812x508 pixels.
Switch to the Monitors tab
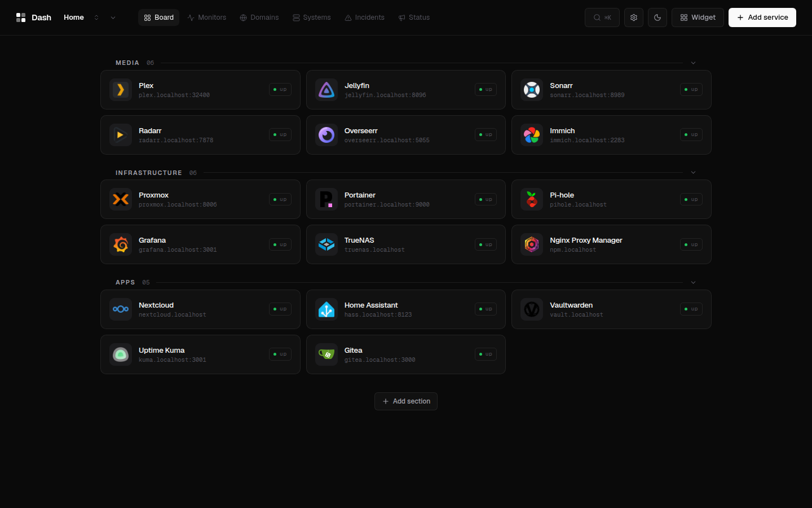click(207, 17)
